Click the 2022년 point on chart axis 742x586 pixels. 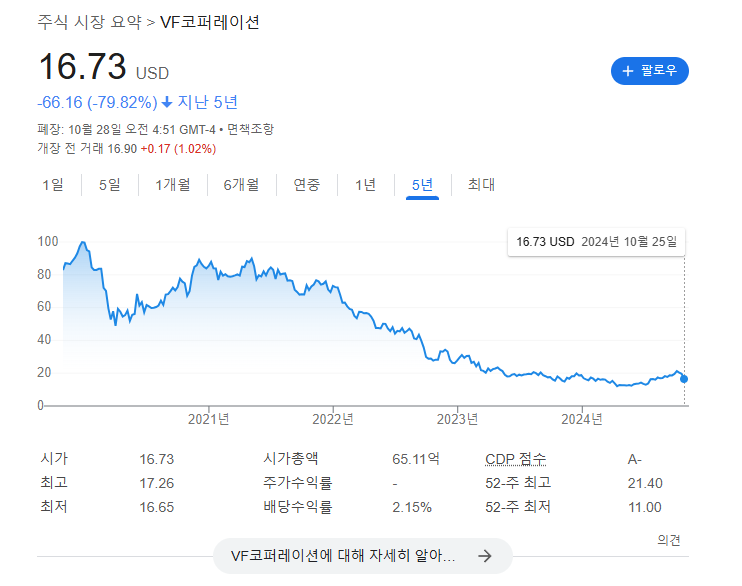333,418
